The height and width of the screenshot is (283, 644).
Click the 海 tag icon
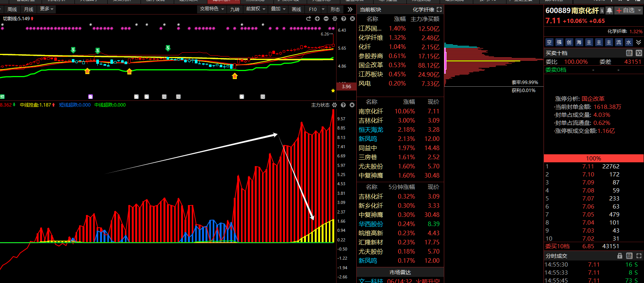click(x=579, y=42)
